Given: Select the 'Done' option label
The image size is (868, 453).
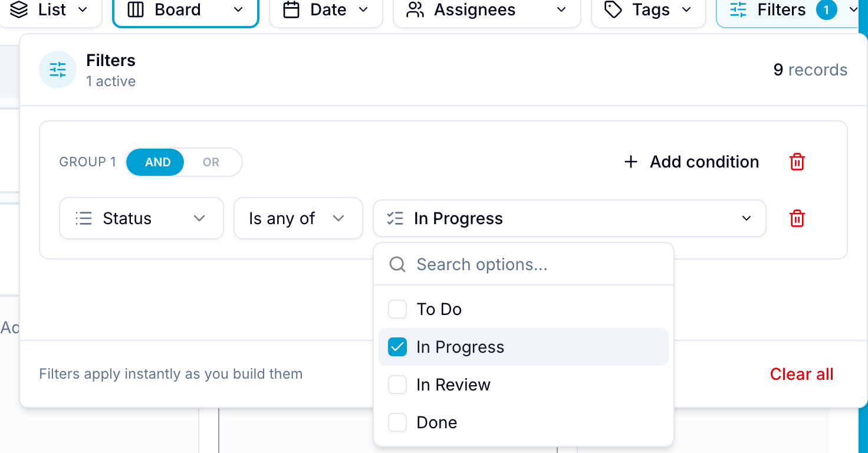Looking at the screenshot, I should tap(437, 422).
